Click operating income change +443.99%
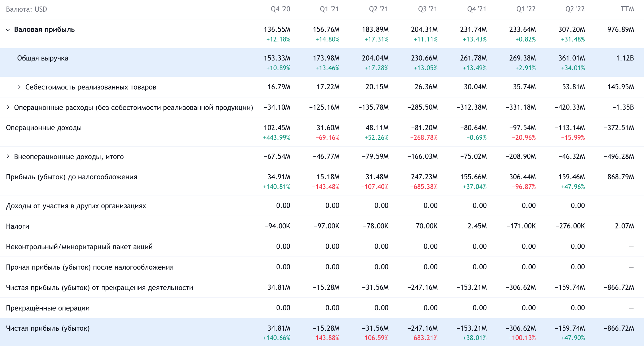This screenshot has width=644, height=346. tap(277, 137)
